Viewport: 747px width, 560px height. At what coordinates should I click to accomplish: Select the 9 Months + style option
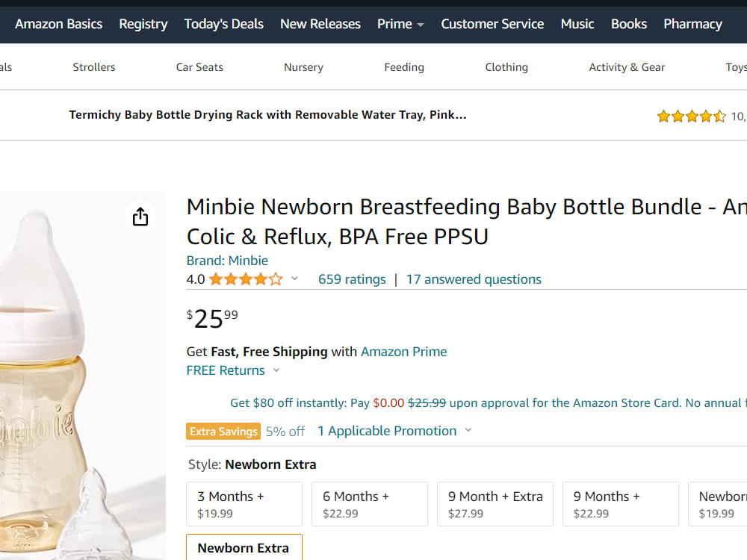tap(620, 504)
